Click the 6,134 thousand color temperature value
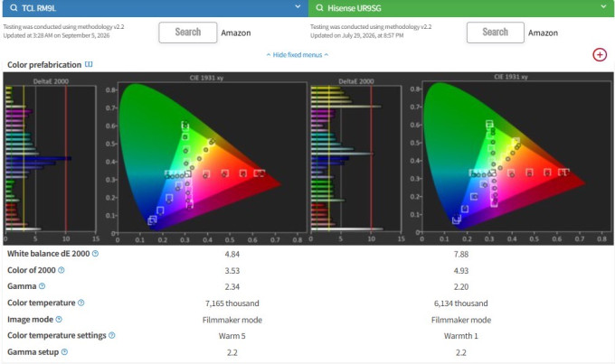The height and width of the screenshot is (364, 615). (x=461, y=303)
